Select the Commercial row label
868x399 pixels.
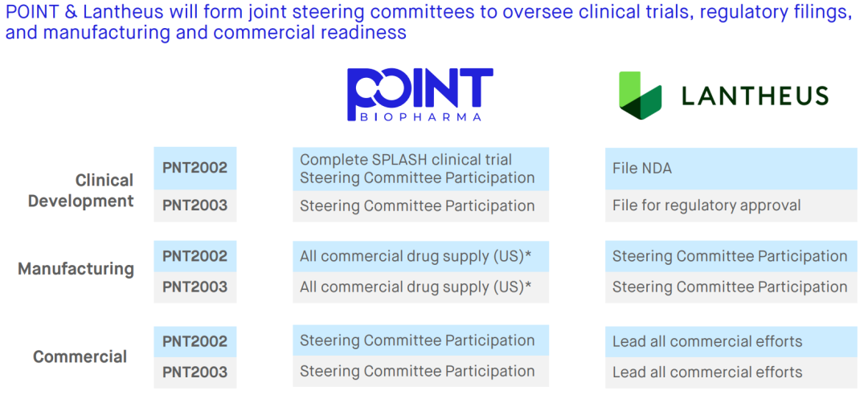tap(80, 356)
